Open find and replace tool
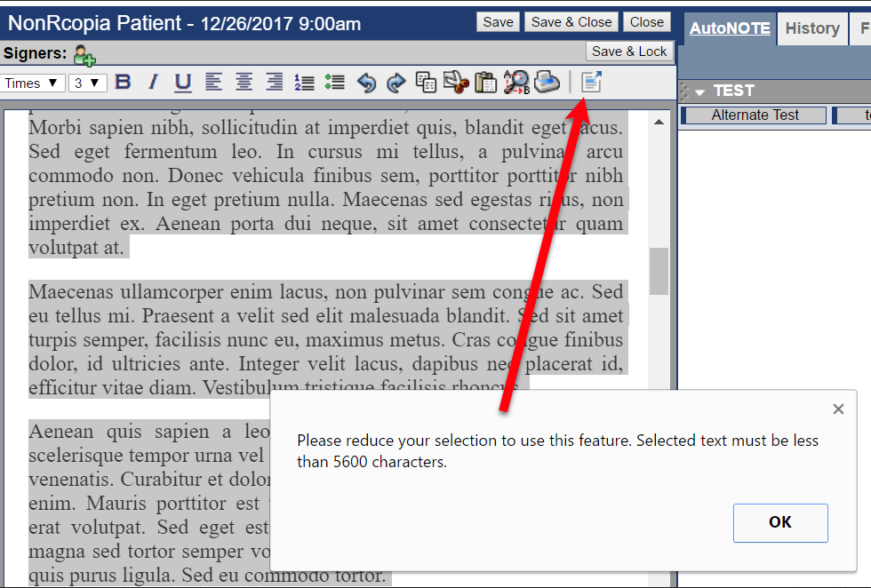The height and width of the screenshot is (588, 871). [516, 83]
